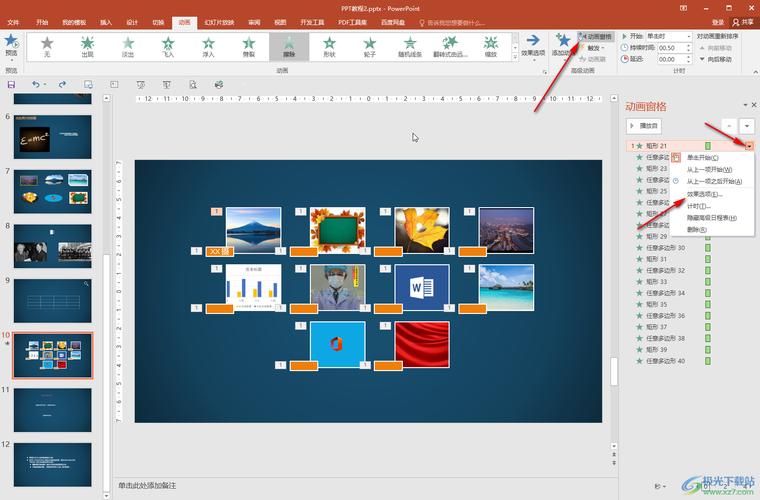The height and width of the screenshot is (500, 760).
Task: Click Move Later (向后移动) reorder button
Action: coord(716,59)
